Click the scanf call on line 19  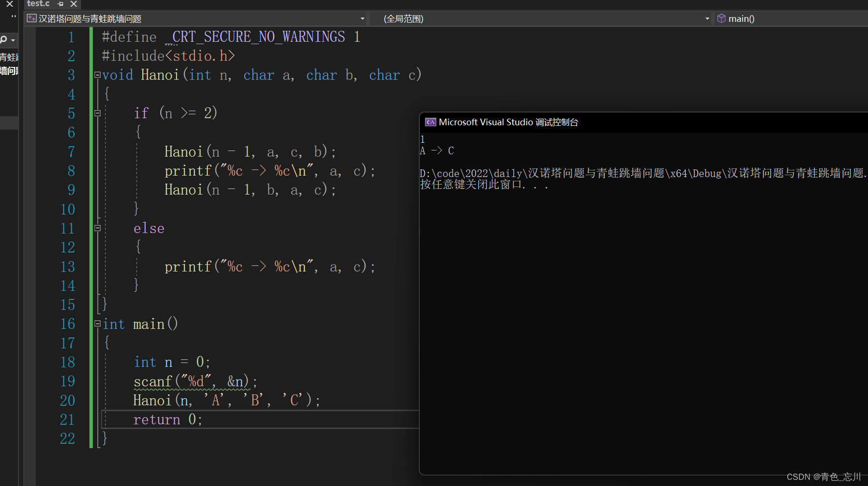(x=195, y=382)
